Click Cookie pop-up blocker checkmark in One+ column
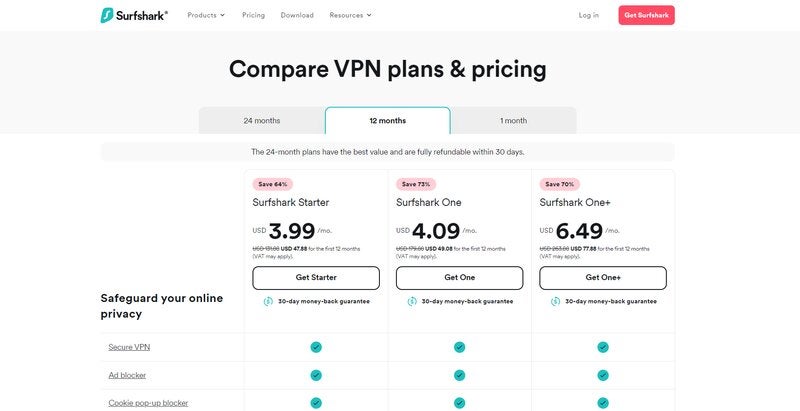Screen dimensions: 800x411 tap(603, 402)
